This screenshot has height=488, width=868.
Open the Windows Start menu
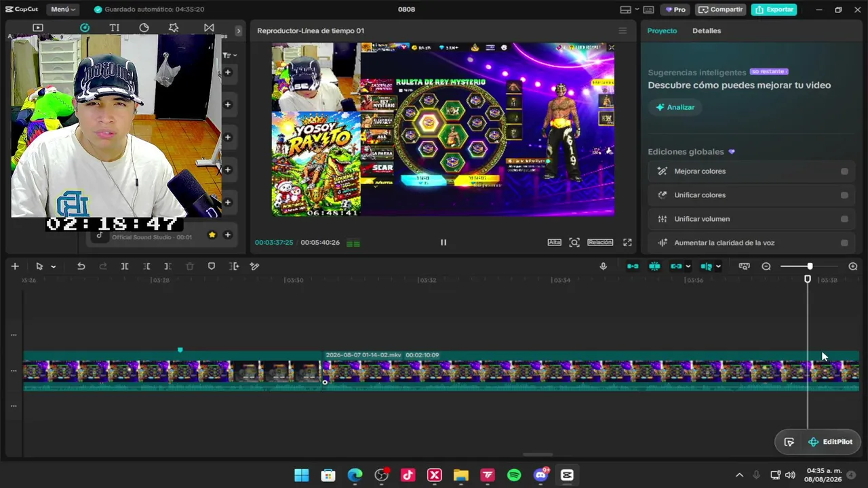pyautogui.click(x=302, y=475)
